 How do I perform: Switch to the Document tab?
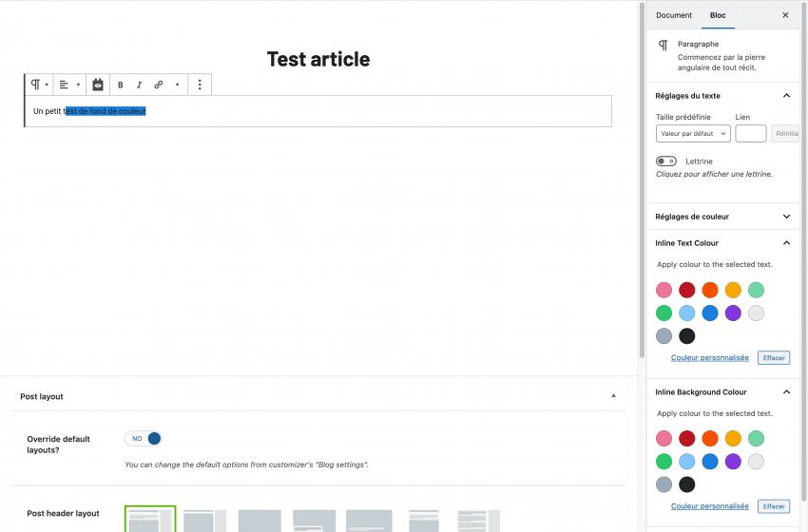tap(674, 15)
